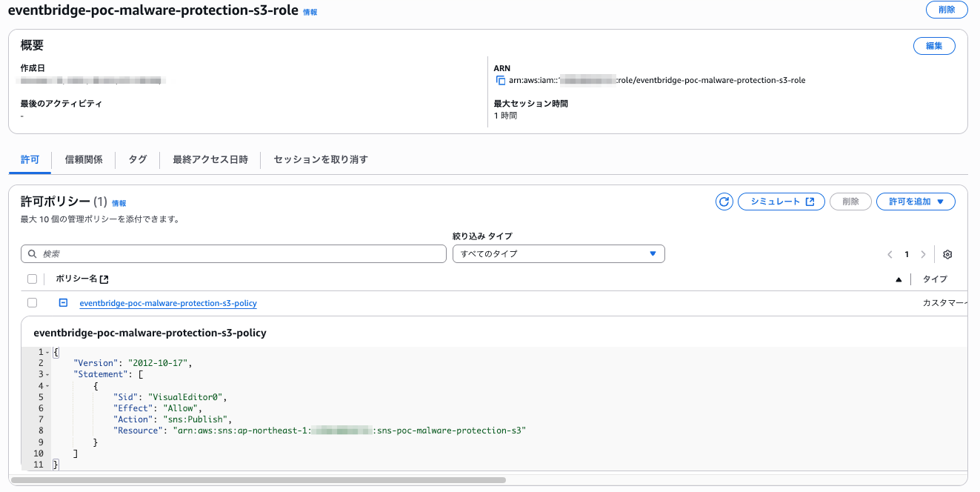Open the 最終アクセス日時 tab

(210, 159)
